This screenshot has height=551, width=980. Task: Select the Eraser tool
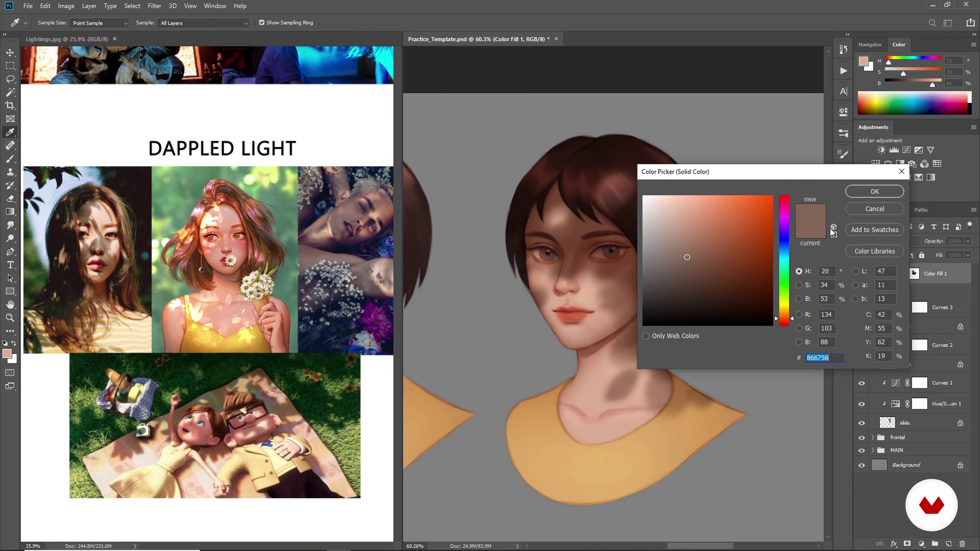10,199
